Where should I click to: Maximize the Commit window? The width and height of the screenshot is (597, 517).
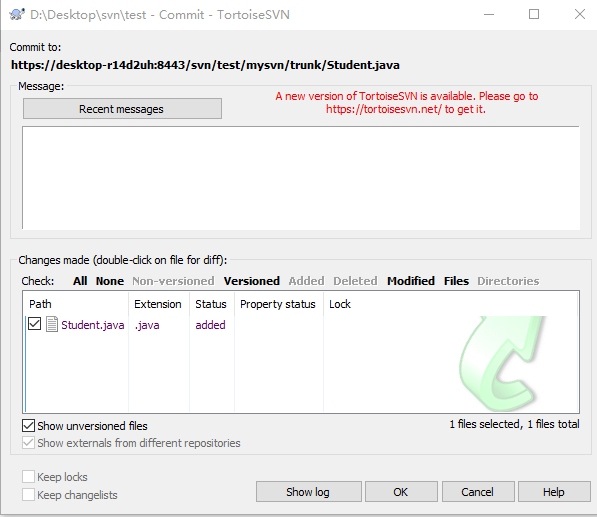pyautogui.click(x=534, y=14)
